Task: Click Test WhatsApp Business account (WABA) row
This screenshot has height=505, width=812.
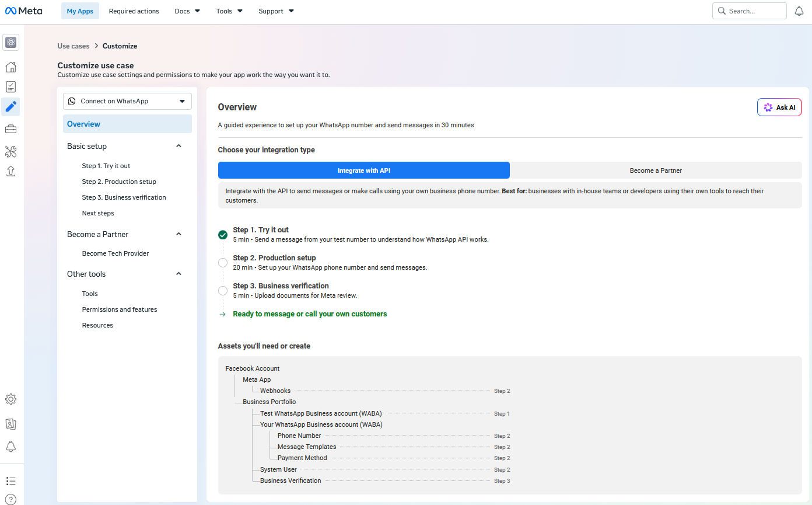Action: [321, 413]
